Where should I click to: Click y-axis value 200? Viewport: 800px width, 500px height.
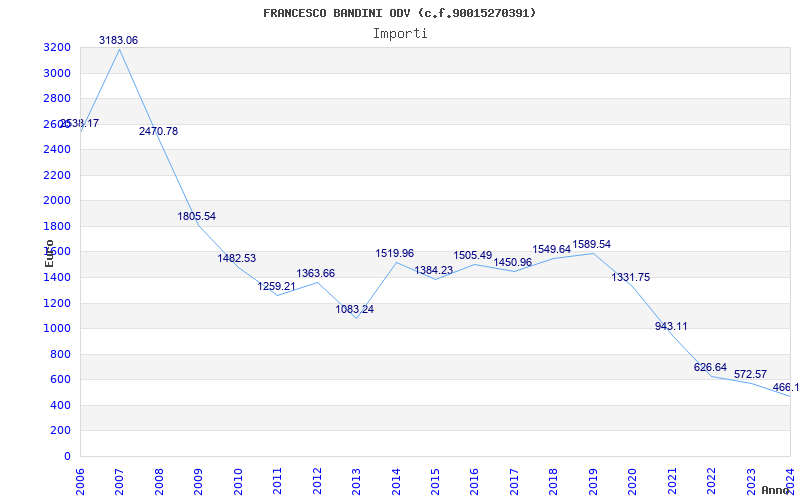coord(61,431)
